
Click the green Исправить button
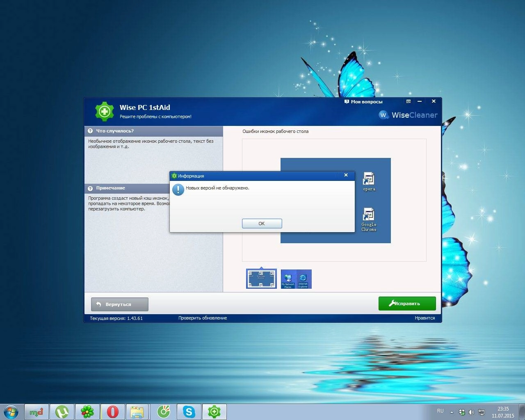407,304
